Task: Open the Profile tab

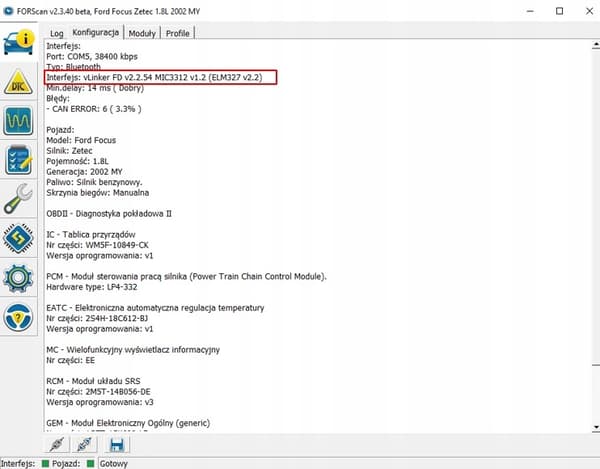Action: 178,33
